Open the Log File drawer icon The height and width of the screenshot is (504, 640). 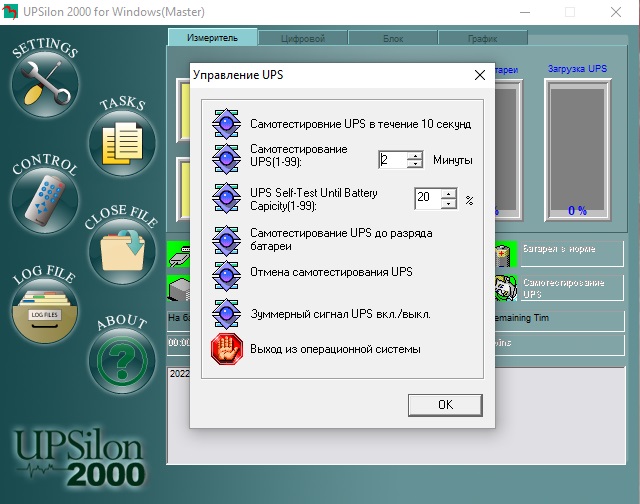click(x=45, y=311)
